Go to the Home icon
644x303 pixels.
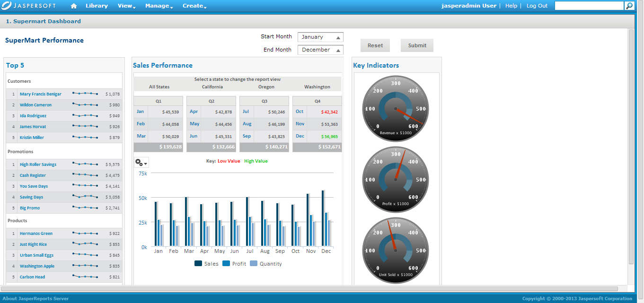(x=74, y=6)
